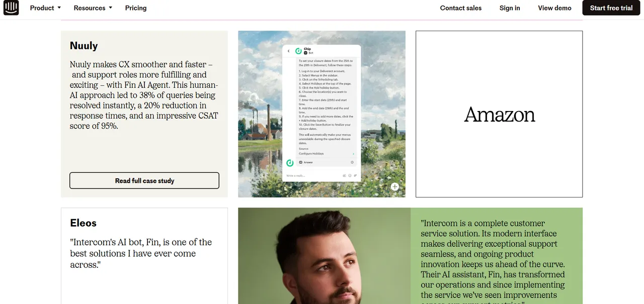Click the man's portrait photo

click(325, 256)
